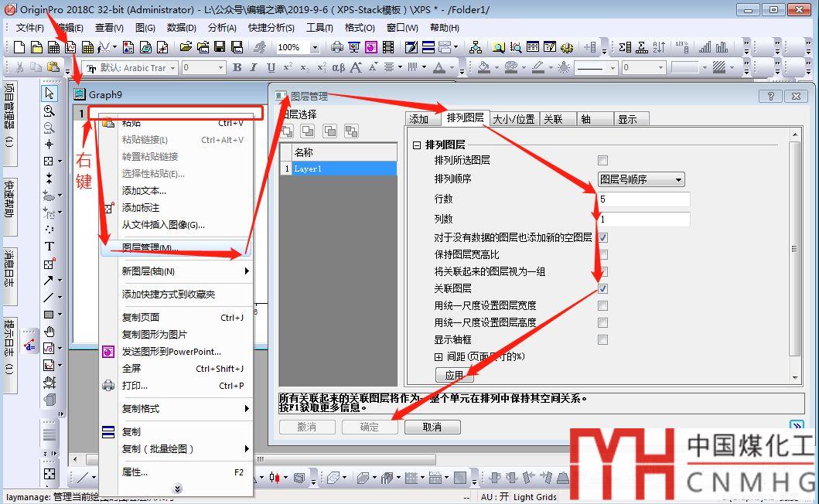This screenshot has width=819, height=504.
Task: Switch to the 大小/位置 tab
Action: (514, 119)
